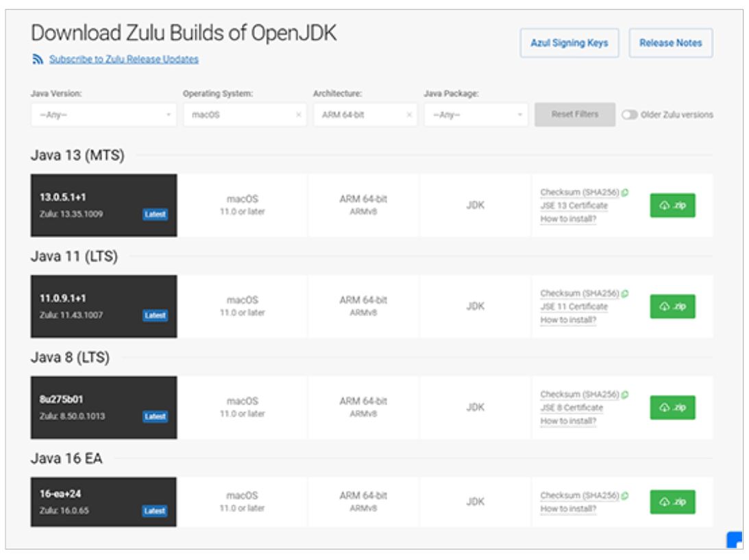Open the JSE 11 Certificate link
Viewport: 749px width, 560px height.
(x=574, y=306)
